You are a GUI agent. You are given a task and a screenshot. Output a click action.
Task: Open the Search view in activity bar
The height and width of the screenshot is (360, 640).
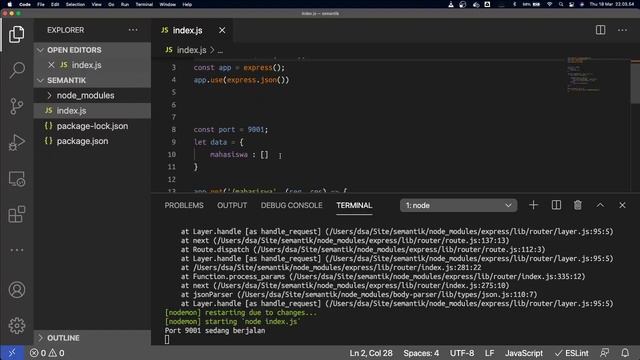[x=16, y=70]
